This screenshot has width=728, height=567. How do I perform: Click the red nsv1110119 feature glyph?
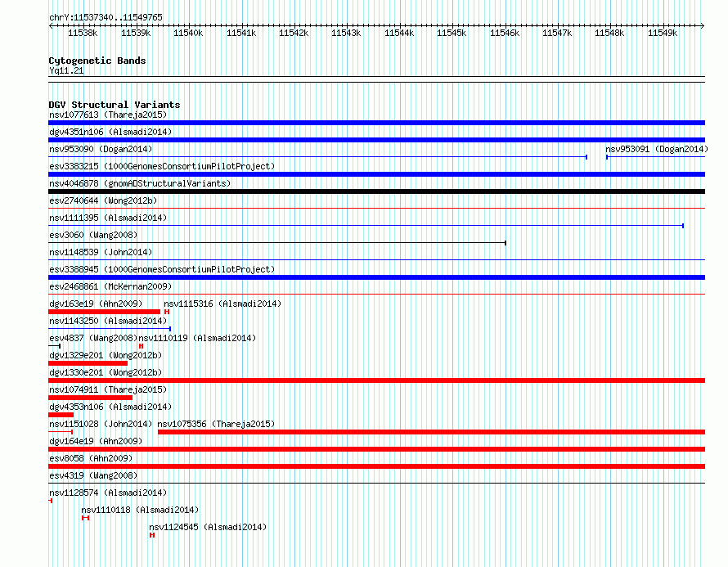point(142,346)
